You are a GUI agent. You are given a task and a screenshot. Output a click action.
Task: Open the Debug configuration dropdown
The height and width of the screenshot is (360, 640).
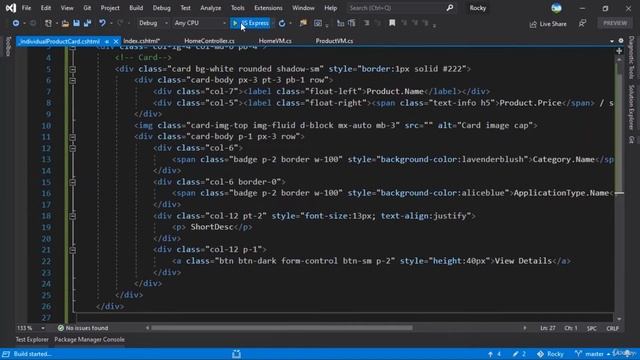[x=153, y=23]
